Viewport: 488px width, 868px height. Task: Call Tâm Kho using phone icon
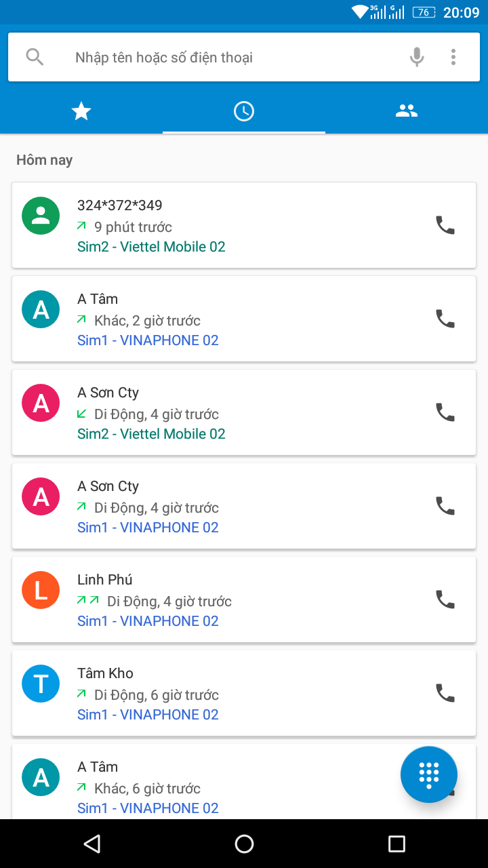[445, 693]
